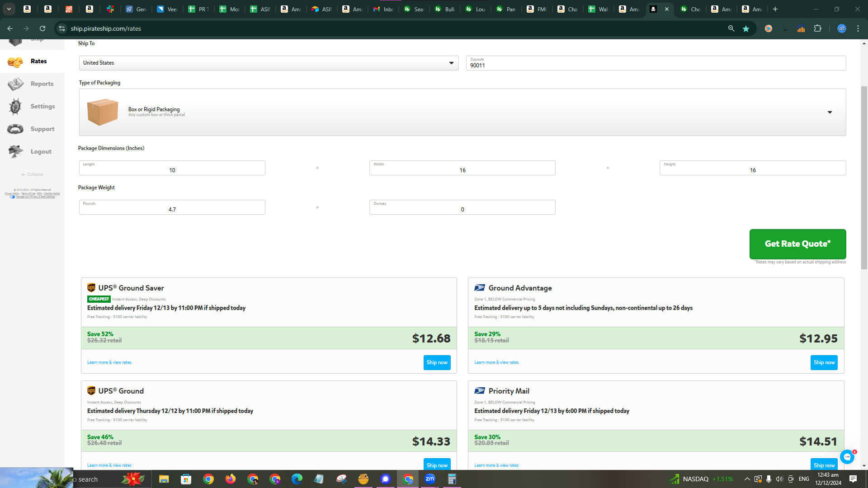The height and width of the screenshot is (488, 868).
Task: Click the Length dimension field
Action: (x=172, y=168)
